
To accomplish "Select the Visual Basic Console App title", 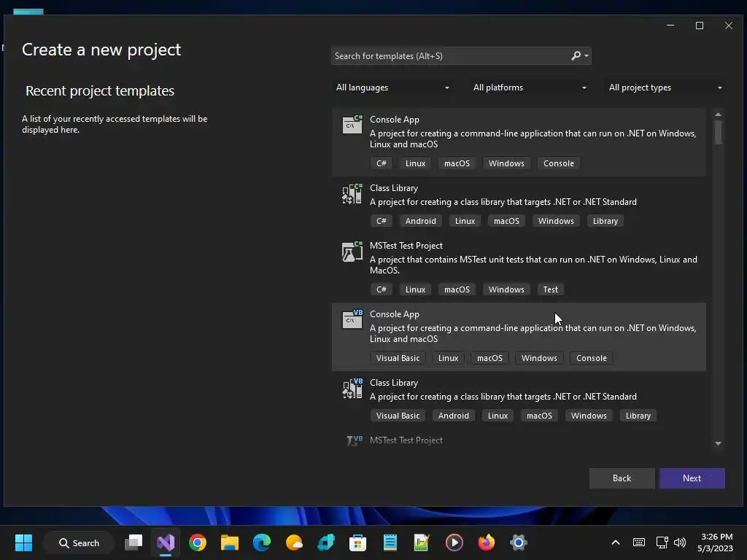I will [x=395, y=314].
